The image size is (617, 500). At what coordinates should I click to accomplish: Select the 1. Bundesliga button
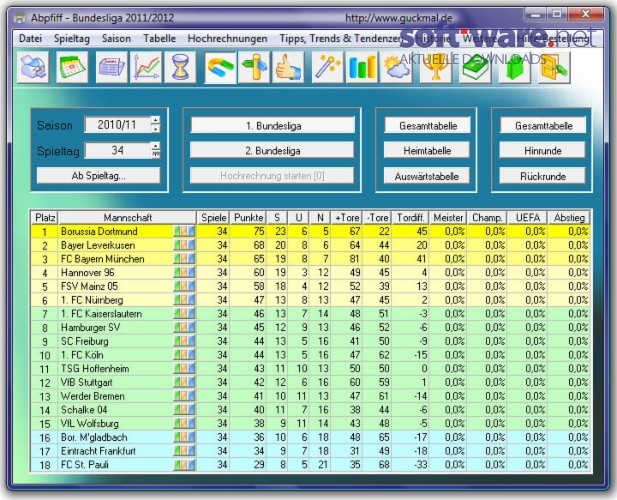(x=273, y=125)
